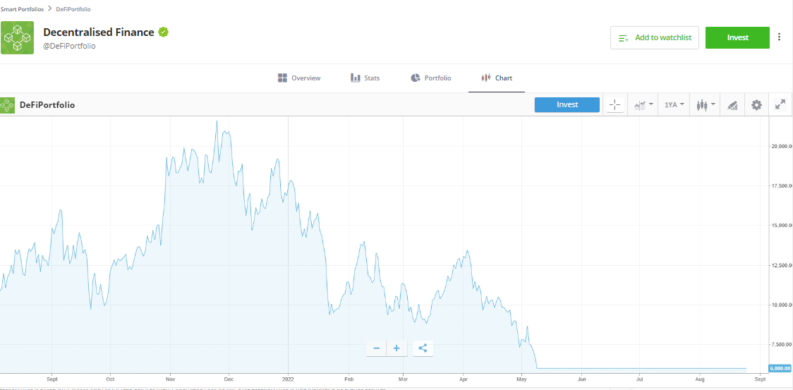Screen dimensions: 793x390
Task: Click the blue Invest button in chart toolbar
Action: pos(567,105)
